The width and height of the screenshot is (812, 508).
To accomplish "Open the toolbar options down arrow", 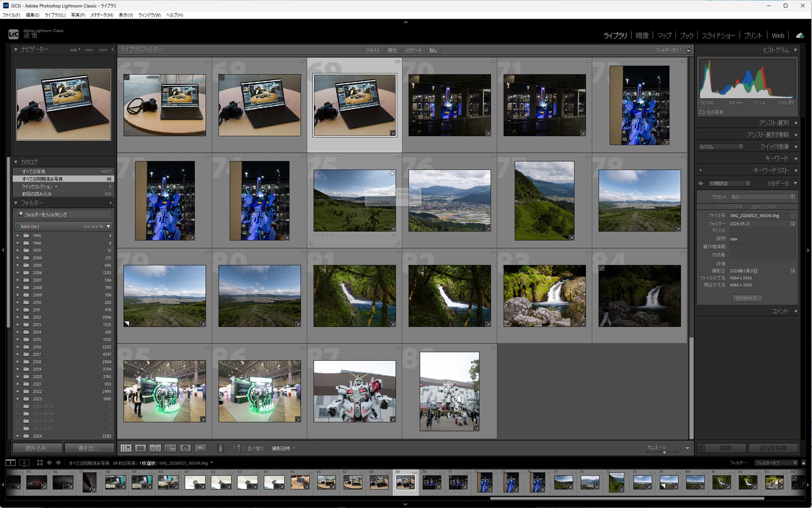I will 687,448.
